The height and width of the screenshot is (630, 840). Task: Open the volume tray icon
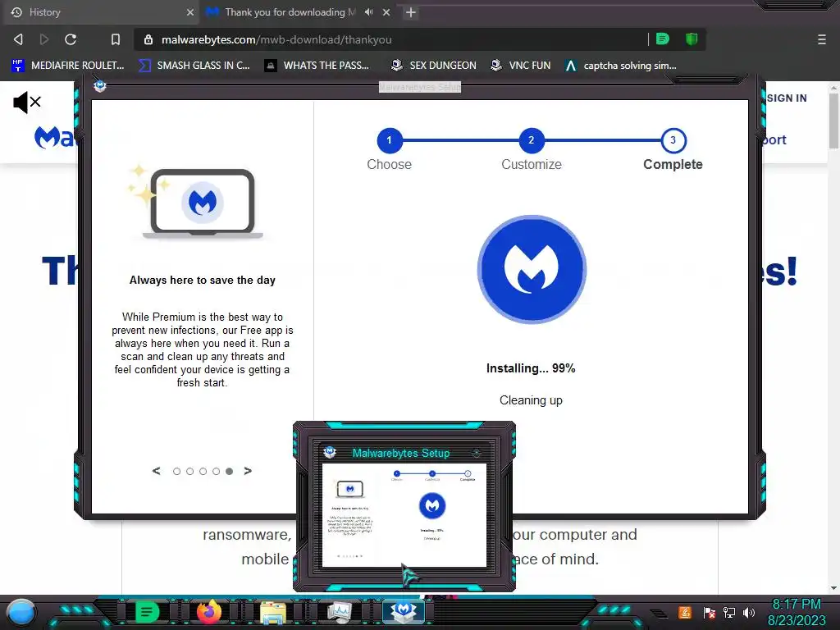point(749,612)
